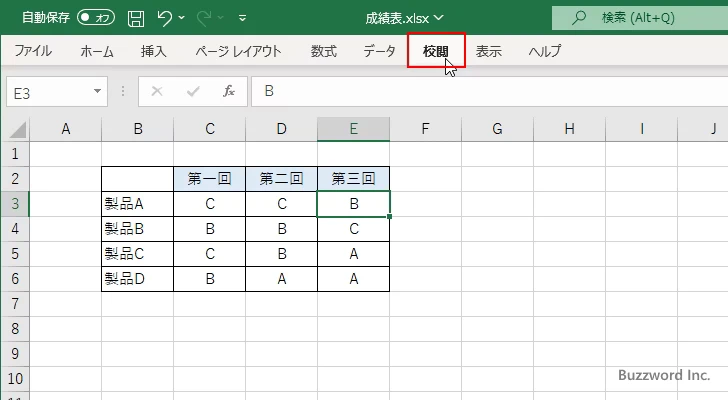Open the ヘルプ tab
Screen dimensions: 728x400
[x=545, y=51]
